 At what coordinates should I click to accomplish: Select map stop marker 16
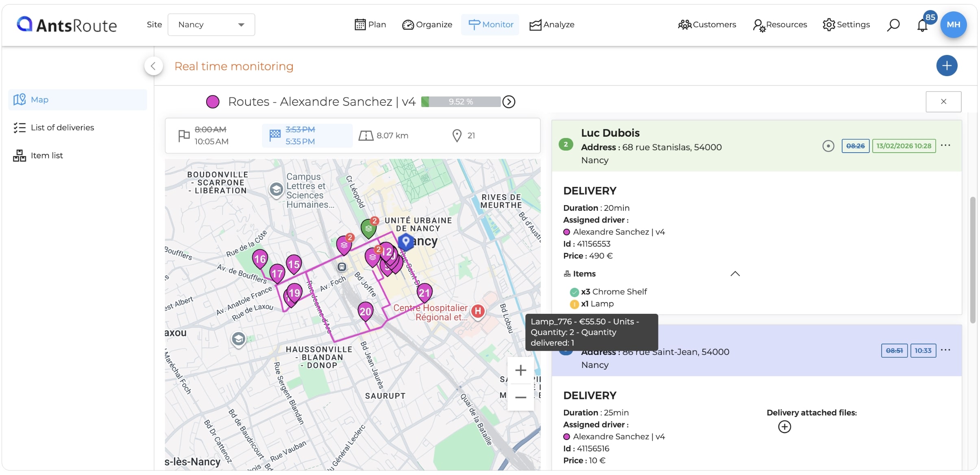coord(259,259)
